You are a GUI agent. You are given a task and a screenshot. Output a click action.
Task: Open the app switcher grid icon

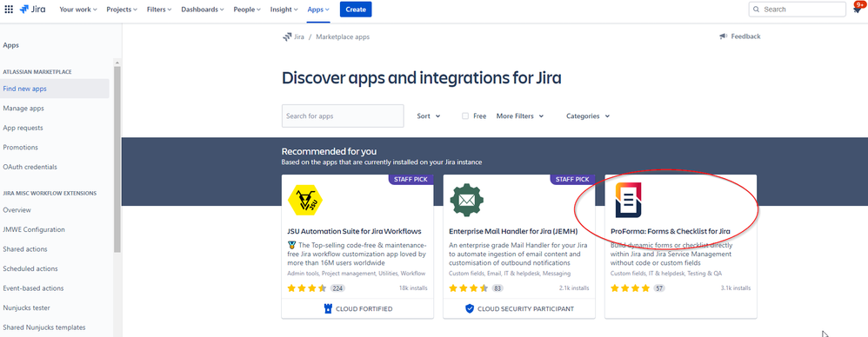pyautogui.click(x=9, y=10)
